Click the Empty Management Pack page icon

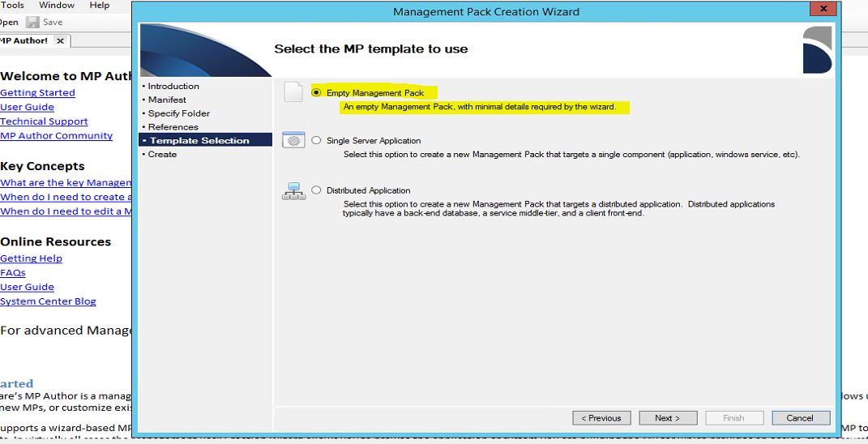[x=293, y=92]
